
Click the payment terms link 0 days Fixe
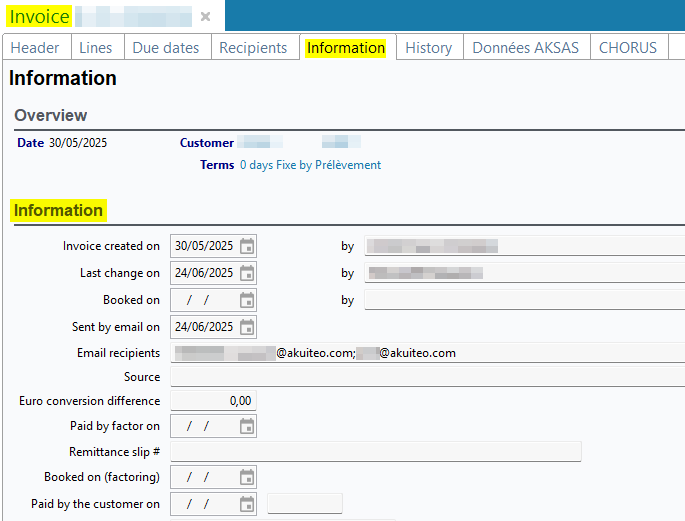pyautogui.click(x=310, y=165)
